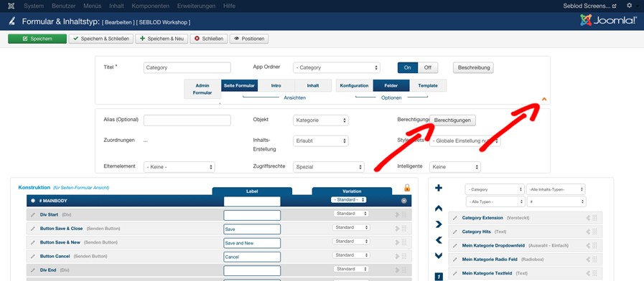Image resolution: width=644 pixels, height=281 pixels.
Task: Click the Positionen button
Action: pyautogui.click(x=249, y=39)
